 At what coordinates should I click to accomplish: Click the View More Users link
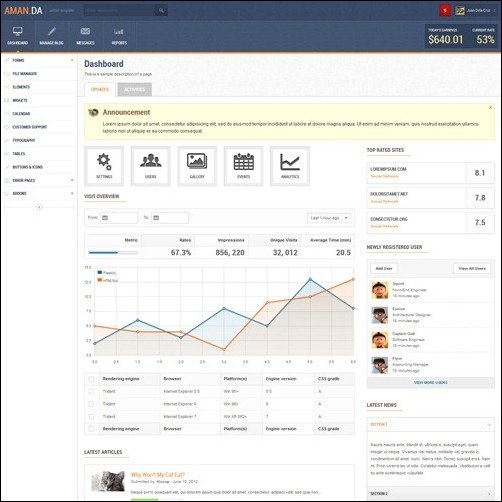pos(431,383)
